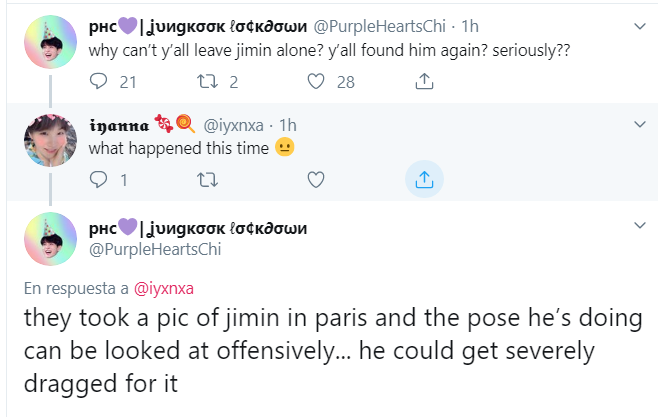Like iyanna's tweet
658x417 pixels.
pos(316,180)
